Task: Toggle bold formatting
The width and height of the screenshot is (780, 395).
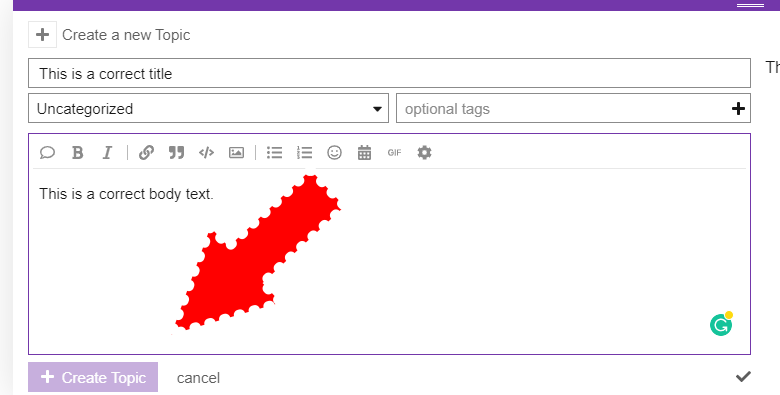Action: [78, 152]
